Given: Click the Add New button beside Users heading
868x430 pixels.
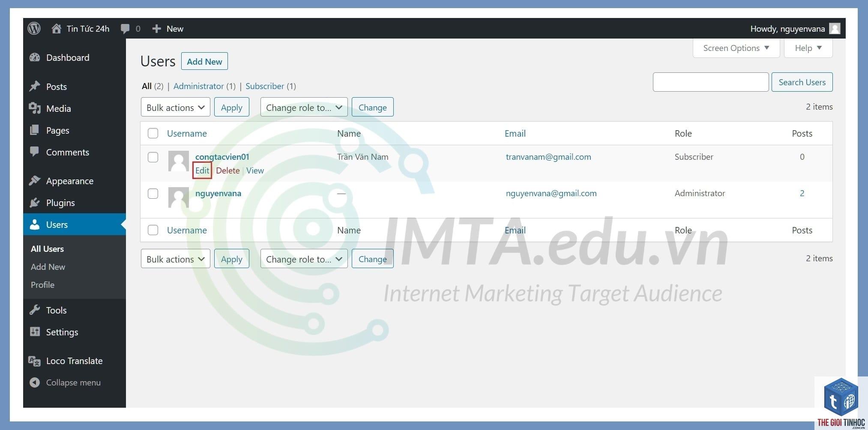Looking at the screenshot, I should pyautogui.click(x=204, y=61).
